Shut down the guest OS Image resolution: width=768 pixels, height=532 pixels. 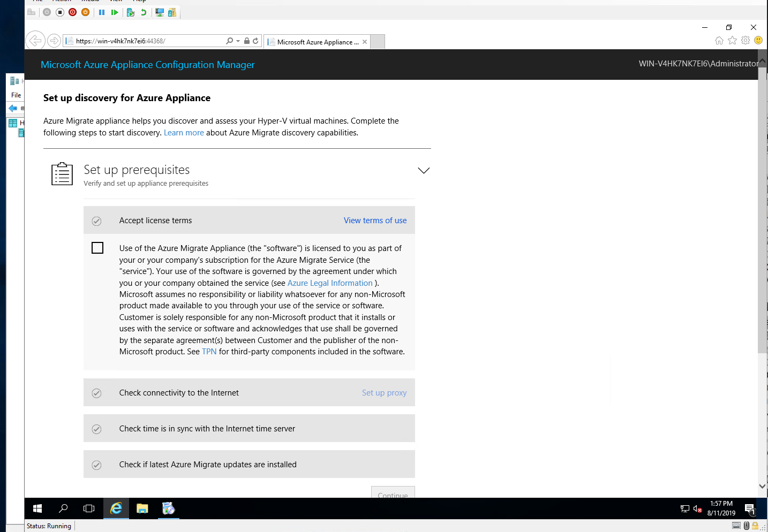point(72,12)
